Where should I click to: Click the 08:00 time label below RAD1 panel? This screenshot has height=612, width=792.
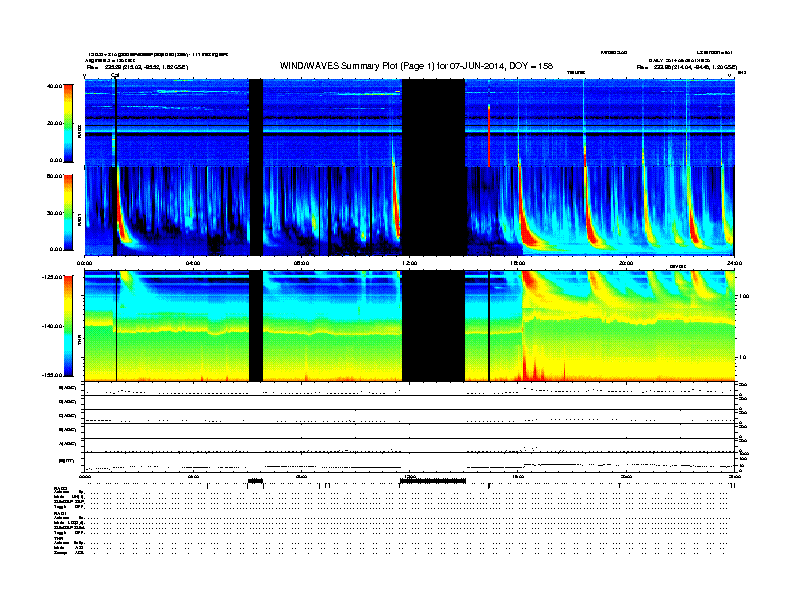point(301,263)
